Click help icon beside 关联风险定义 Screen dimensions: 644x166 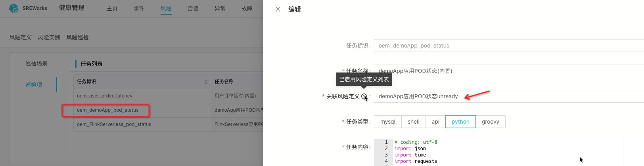(364, 96)
